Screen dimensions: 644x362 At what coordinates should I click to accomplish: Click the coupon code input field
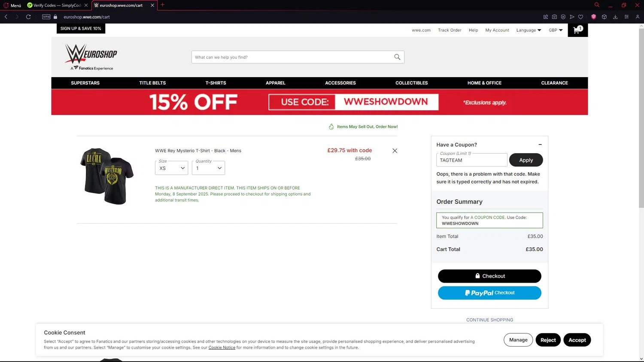[472, 160]
